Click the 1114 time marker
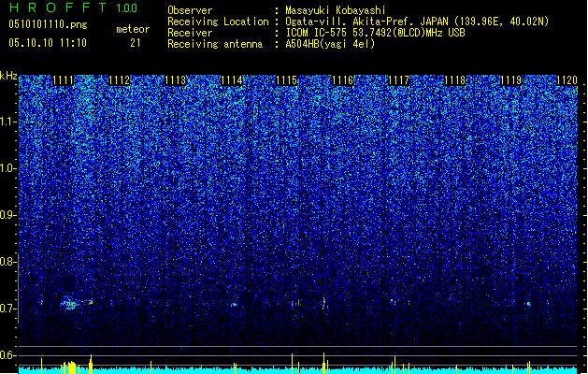The width and height of the screenshot is (588, 374). point(232,80)
